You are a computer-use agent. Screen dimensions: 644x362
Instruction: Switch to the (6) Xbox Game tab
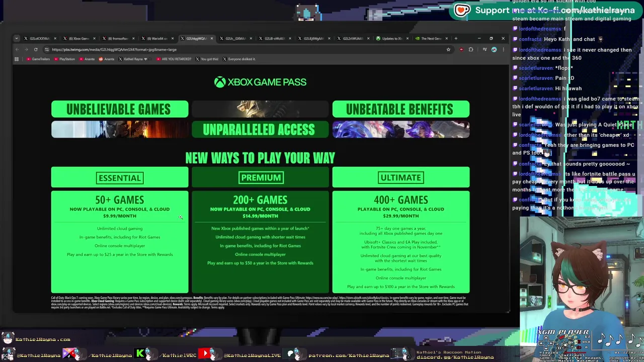click(x=79, y=38)
